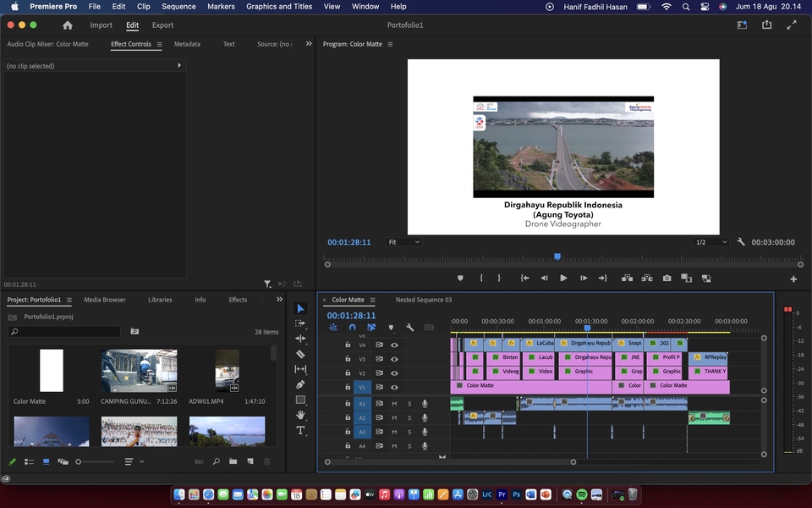Go to Out point in Program monitor
812x508 pixels.
coord(603,279)
